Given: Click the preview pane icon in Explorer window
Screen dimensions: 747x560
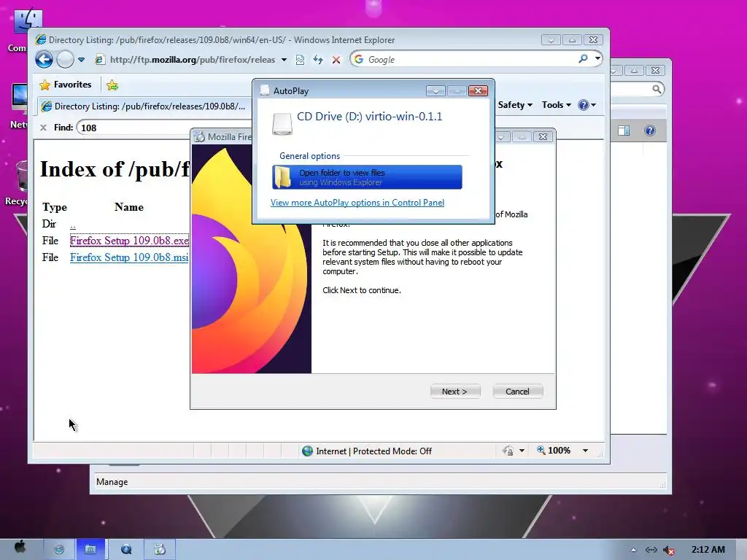Looking at the screenshot, I should 624,131.
